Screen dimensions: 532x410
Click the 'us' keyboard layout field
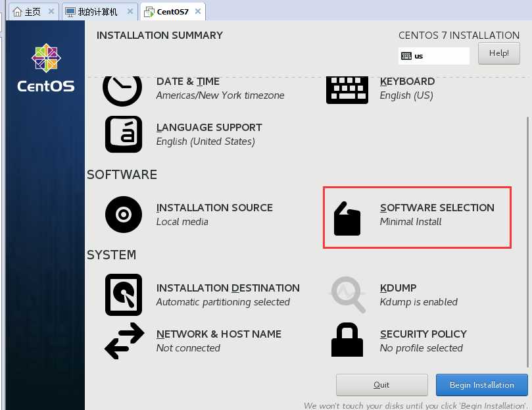[433, 56]
